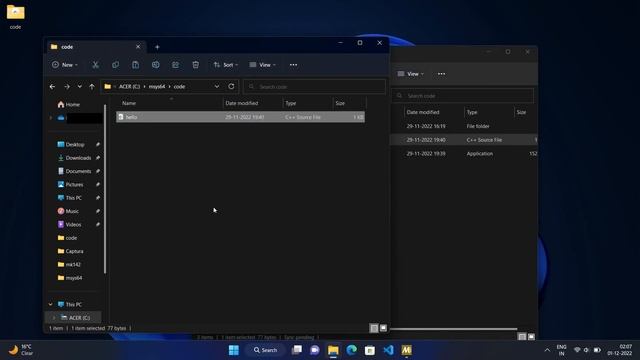Refresh the code folder view
The height and width of the screenshot is (360, 640).
(x=231, y=87)
